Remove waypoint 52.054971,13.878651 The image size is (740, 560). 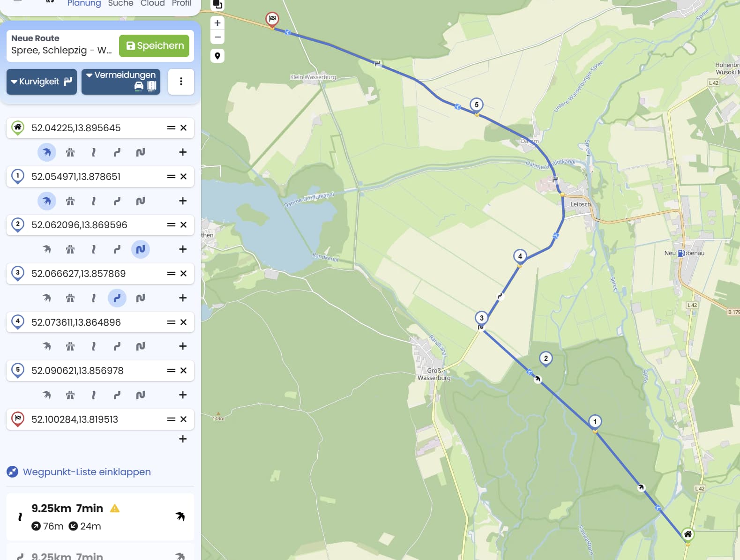pyautogui.click(x=184, y=177)
